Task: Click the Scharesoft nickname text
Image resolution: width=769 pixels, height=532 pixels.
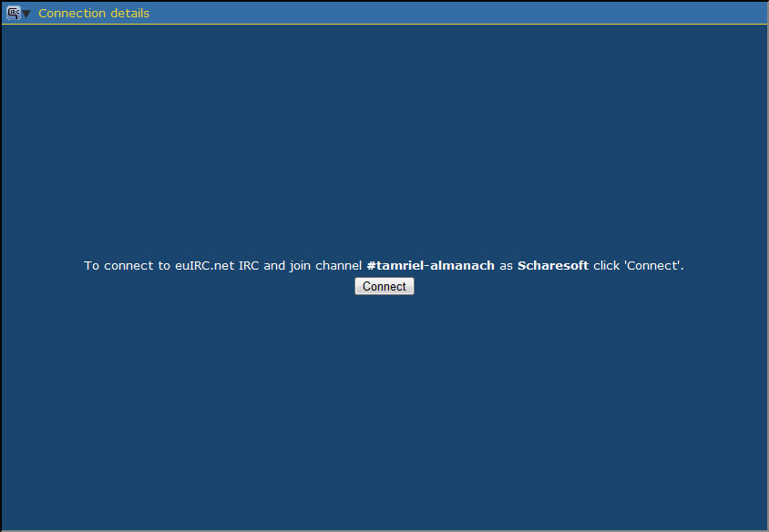Action: click(553, 266)
